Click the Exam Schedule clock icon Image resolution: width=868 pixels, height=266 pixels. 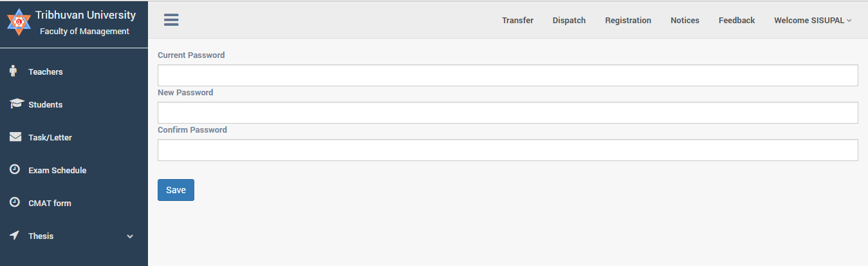[15, 170]
